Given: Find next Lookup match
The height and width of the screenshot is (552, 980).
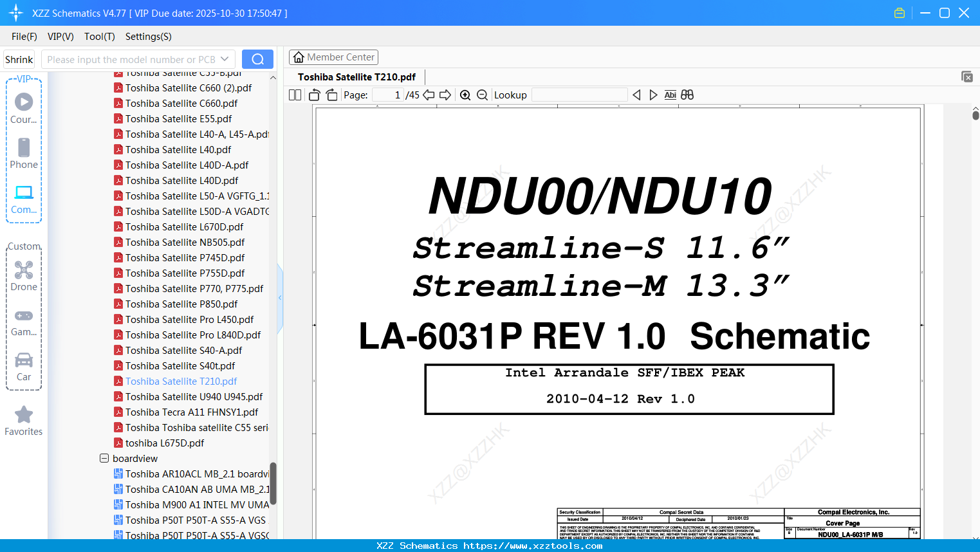Looking at the screenshot, I should (x=653, y=95).
